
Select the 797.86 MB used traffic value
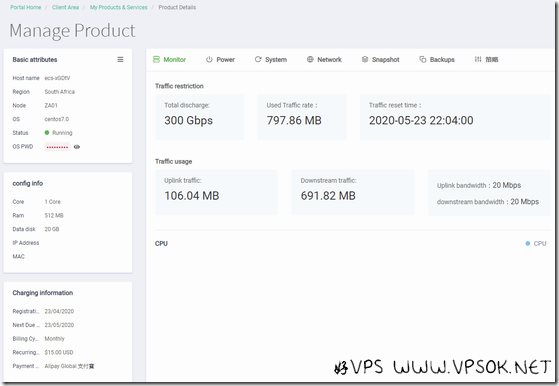click(x=294, y=120)
